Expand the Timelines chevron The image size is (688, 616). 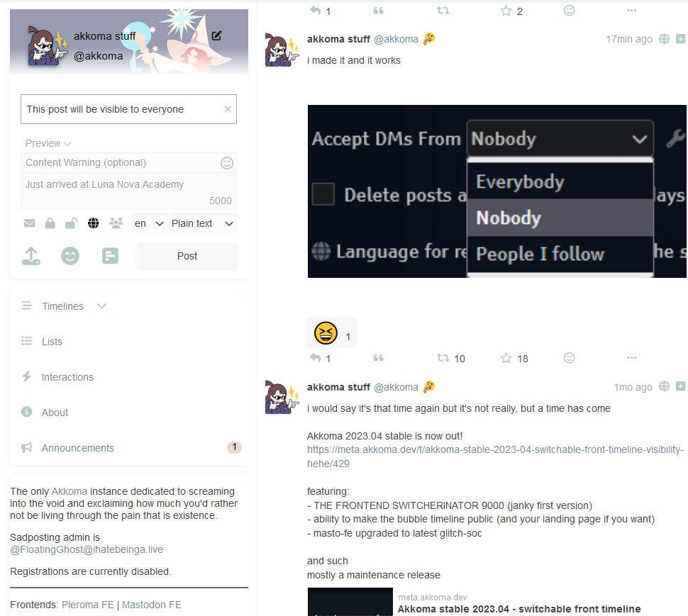102,306
